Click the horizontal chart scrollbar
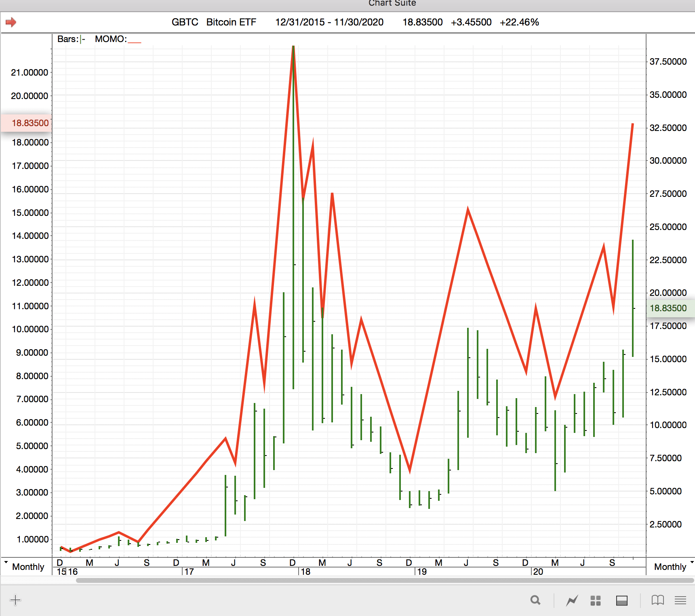695x616 pixels. coord(384,580)
